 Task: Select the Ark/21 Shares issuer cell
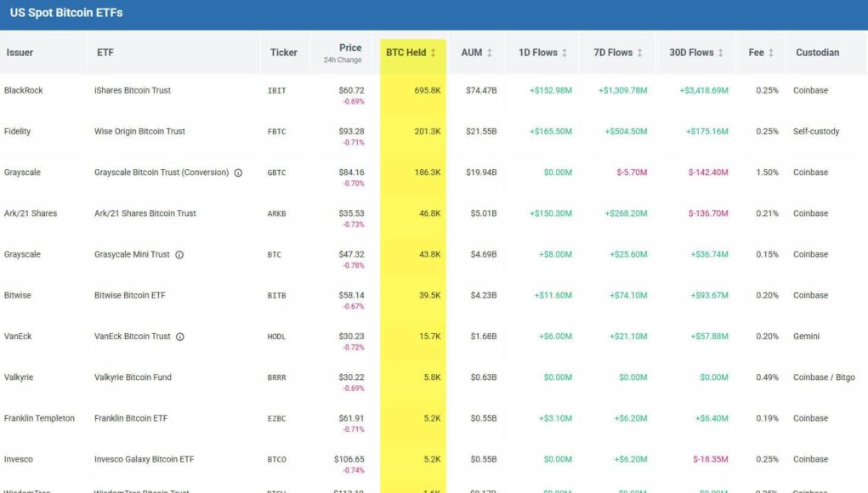pyautogui.click(x=31, y=213)
